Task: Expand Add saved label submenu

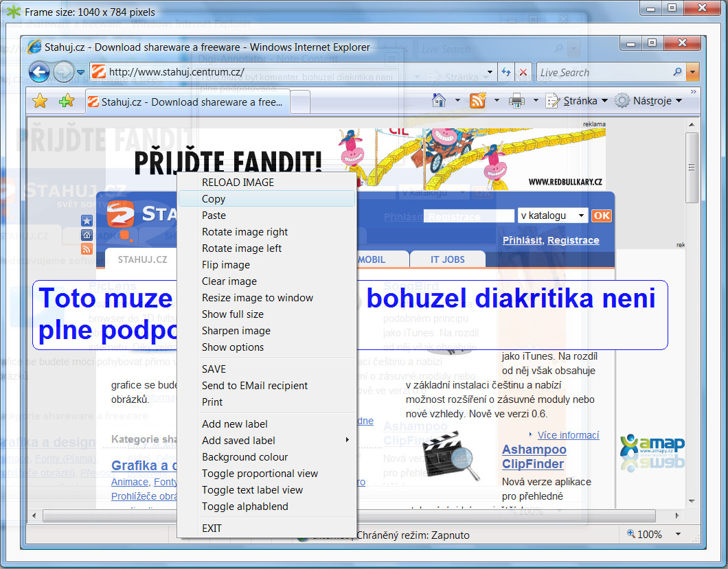Action: pyautogui.click(x=266, y=441)
